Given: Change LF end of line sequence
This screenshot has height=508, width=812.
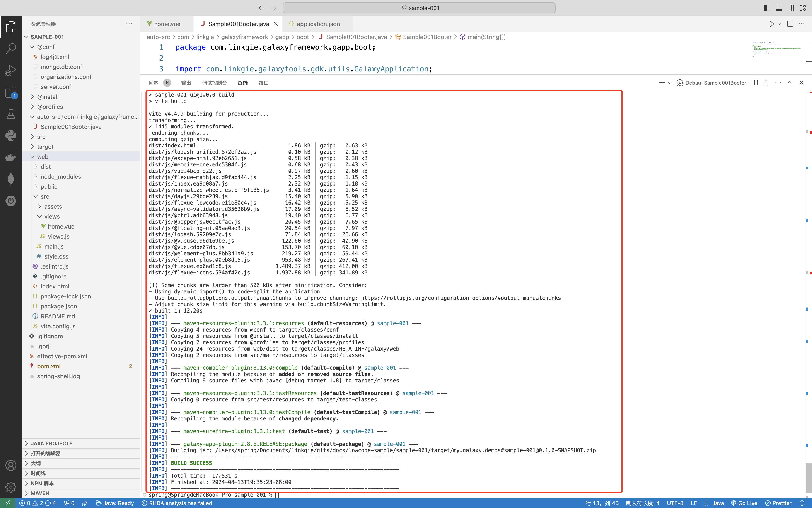Looking at the screenshot, I should 694,503.
